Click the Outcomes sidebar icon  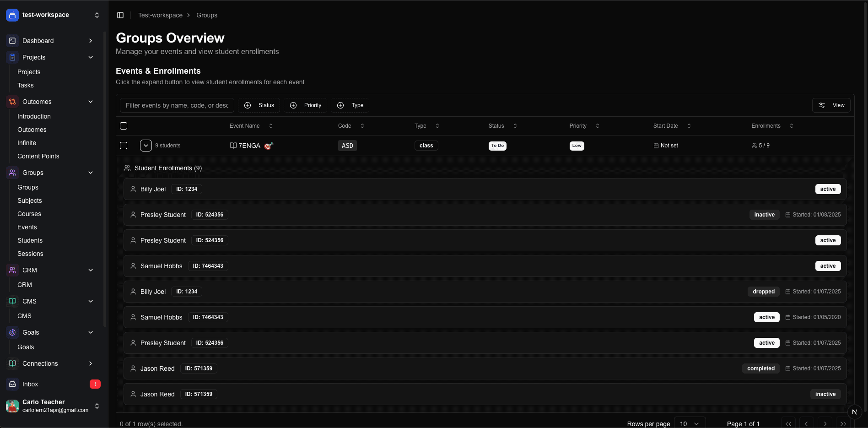pos(12,102)
